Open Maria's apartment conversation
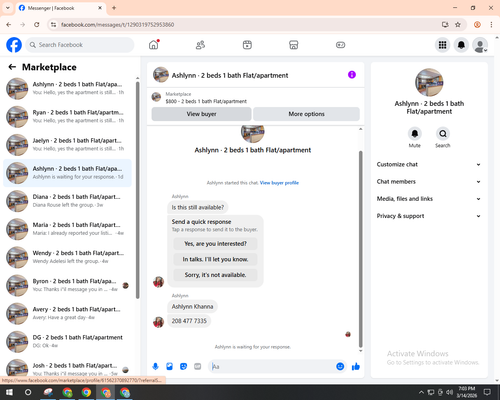This screenshot has width=500, height=400. point(67,229)
